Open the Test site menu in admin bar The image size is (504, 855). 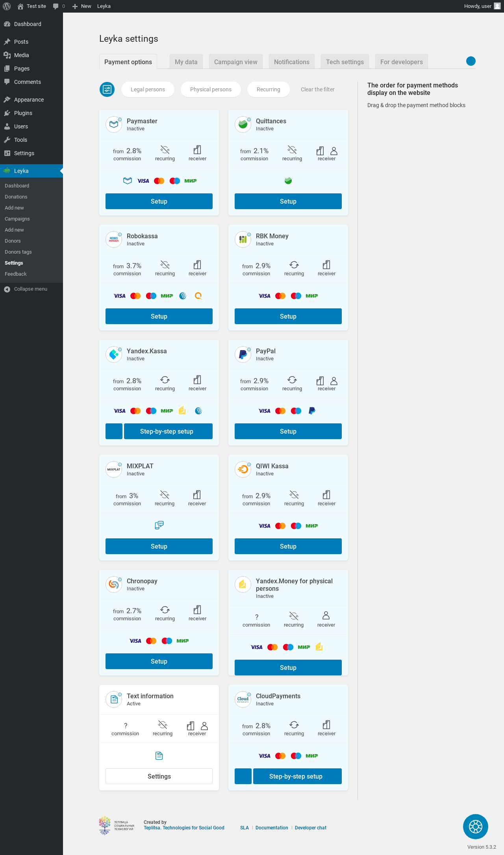(32, 6)
